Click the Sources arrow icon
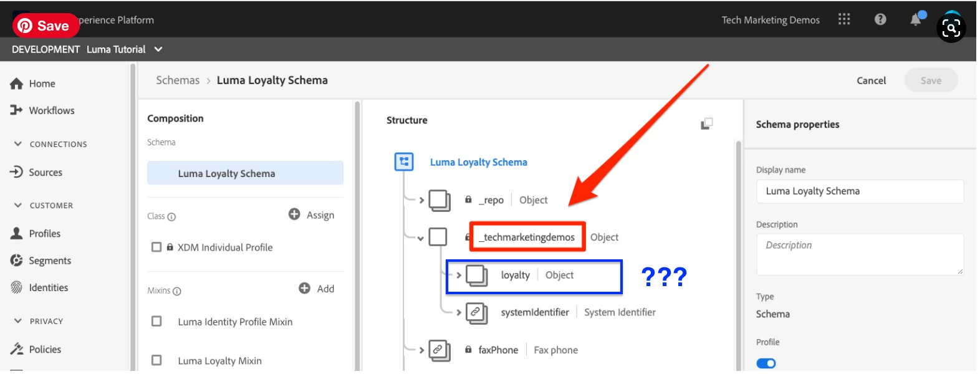Screen dimensions: 980x374 [x=16, y=171]
